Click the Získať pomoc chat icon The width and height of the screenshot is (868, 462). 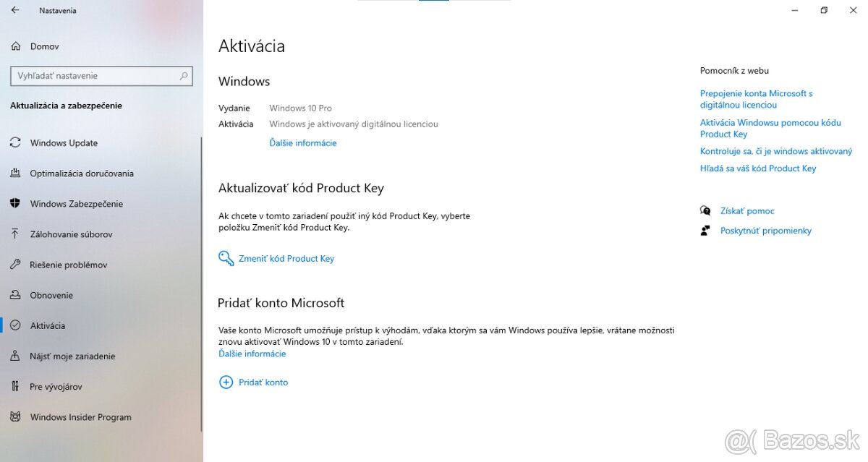pyautogui.click(x=705, y=211)
